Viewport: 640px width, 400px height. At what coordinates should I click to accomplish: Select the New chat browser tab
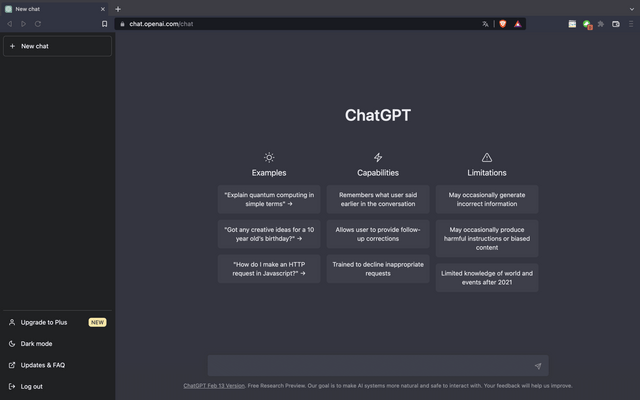coord(50,9)
